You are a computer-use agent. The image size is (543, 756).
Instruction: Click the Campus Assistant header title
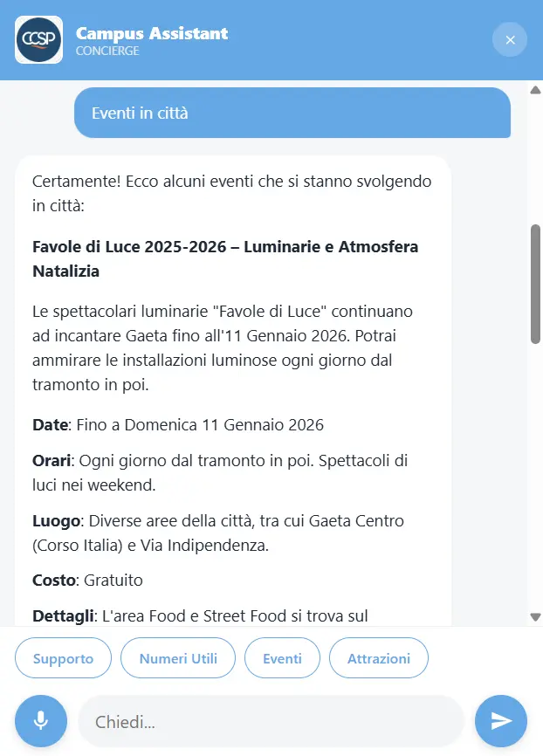click(152, 33)
